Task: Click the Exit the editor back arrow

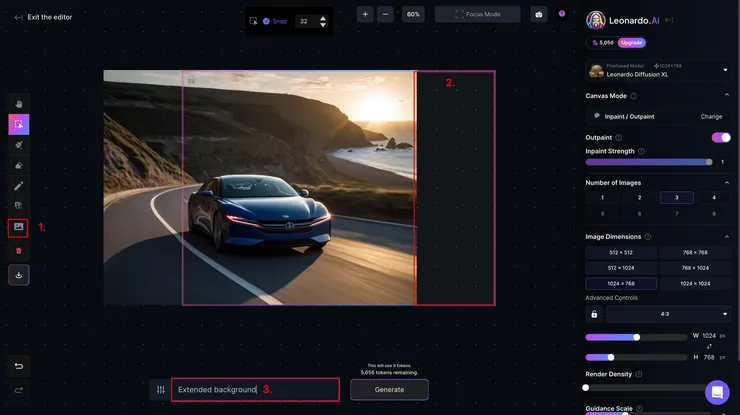Action: click(18, 17)
